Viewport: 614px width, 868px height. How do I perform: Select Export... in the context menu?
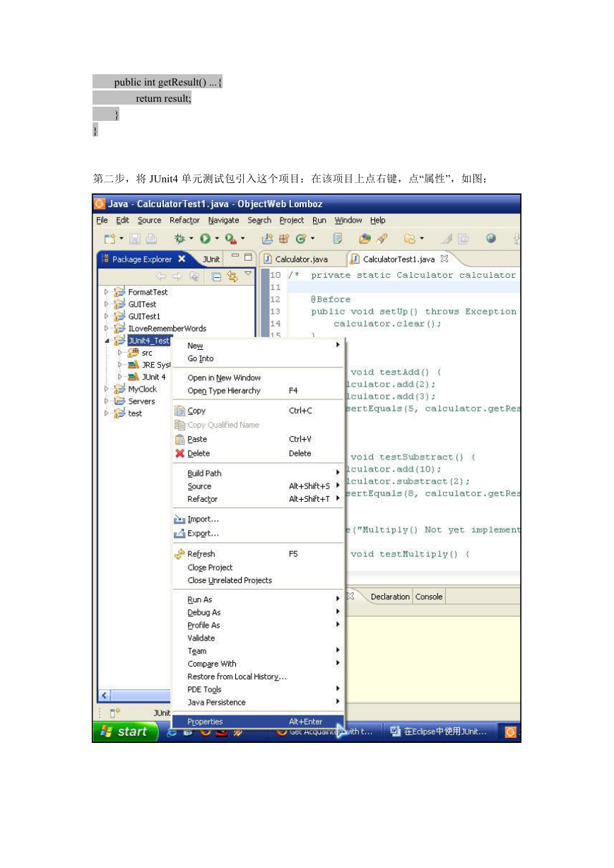tap(258, 534)
